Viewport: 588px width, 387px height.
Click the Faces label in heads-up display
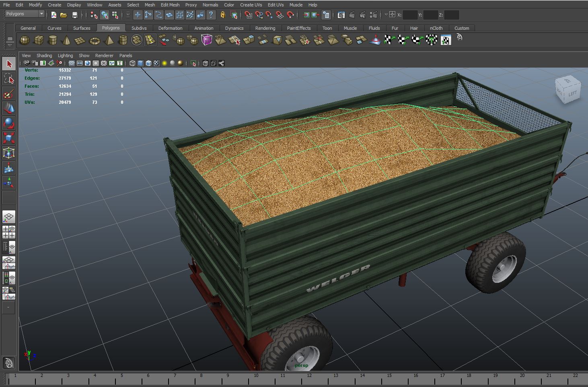point(32,86)
